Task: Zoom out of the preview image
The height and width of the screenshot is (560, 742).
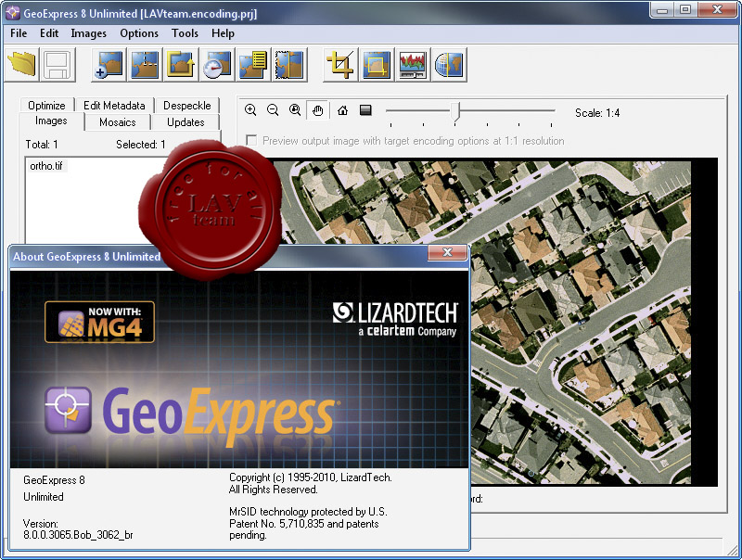Action: pyautogui.click(x=273, y=110)
